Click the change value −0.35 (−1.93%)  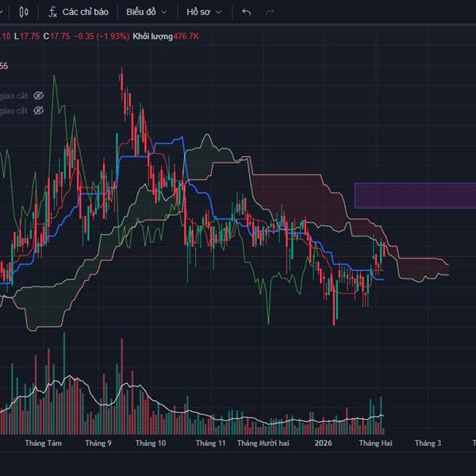[x=102, y=36]
